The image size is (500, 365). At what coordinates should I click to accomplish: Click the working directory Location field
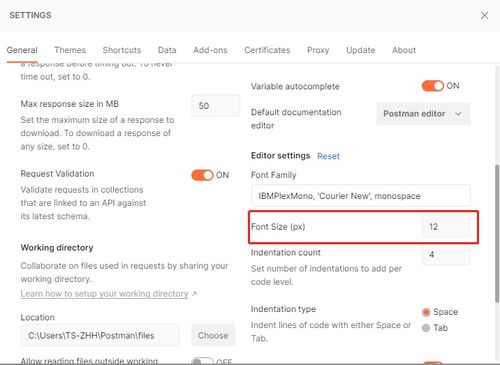point(100,335)
